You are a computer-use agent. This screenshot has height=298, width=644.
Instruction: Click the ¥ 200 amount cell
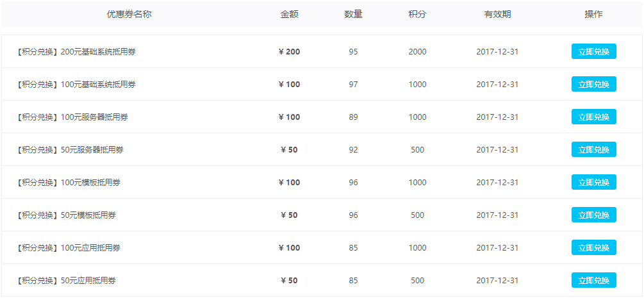coord(289,52)
